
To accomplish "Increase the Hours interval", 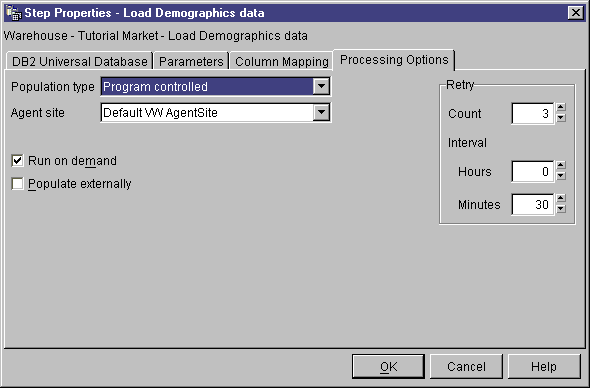I will [561, 165].
